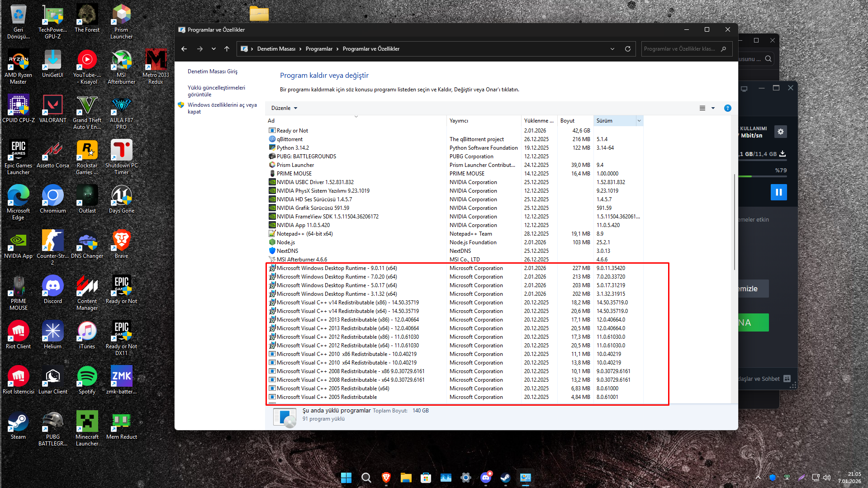Click the Denetim Masası breadcrumb
The image size is (868, 488).
point(276,49)
